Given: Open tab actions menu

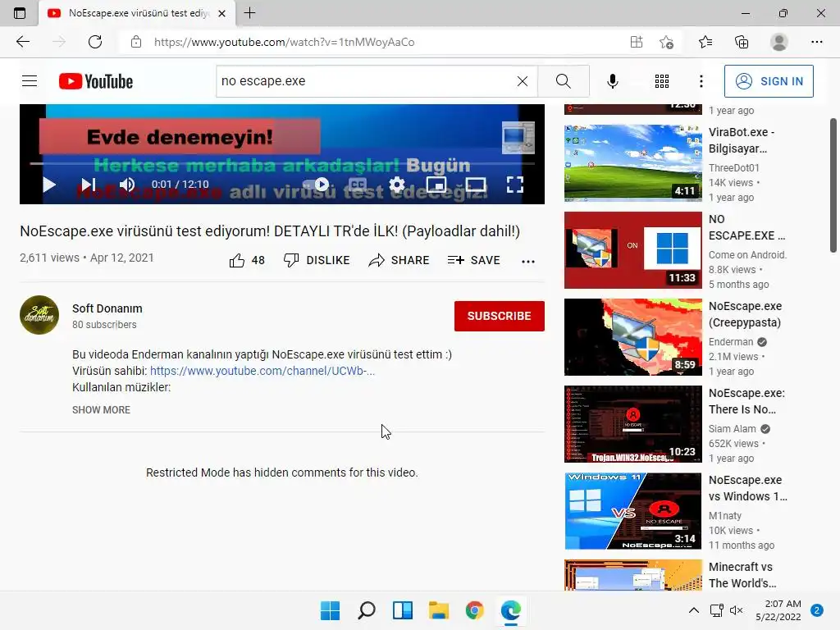Looking at the screenshot, I should pyautogui.click(x=20, y=13).
